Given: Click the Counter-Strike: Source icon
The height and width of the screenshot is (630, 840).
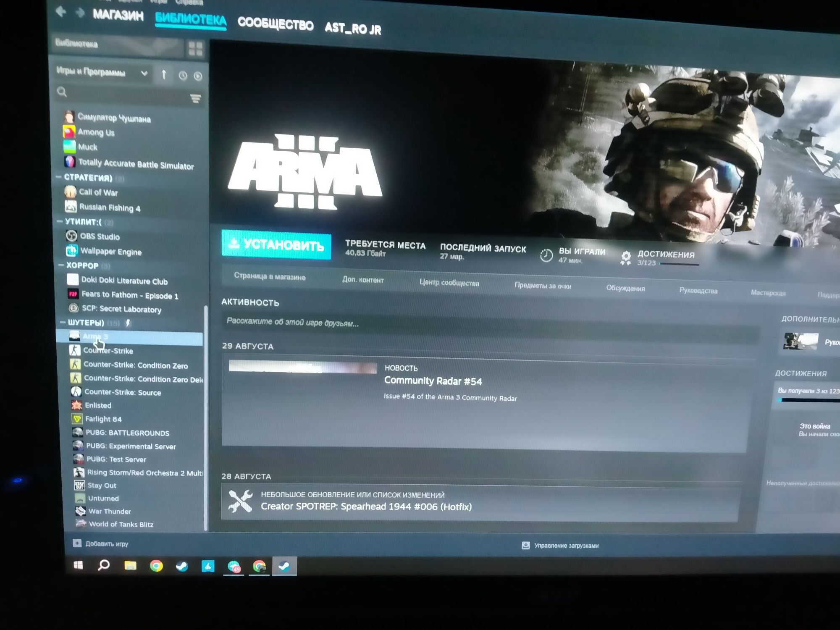Looking at the screenshot, I should (76, 391).
